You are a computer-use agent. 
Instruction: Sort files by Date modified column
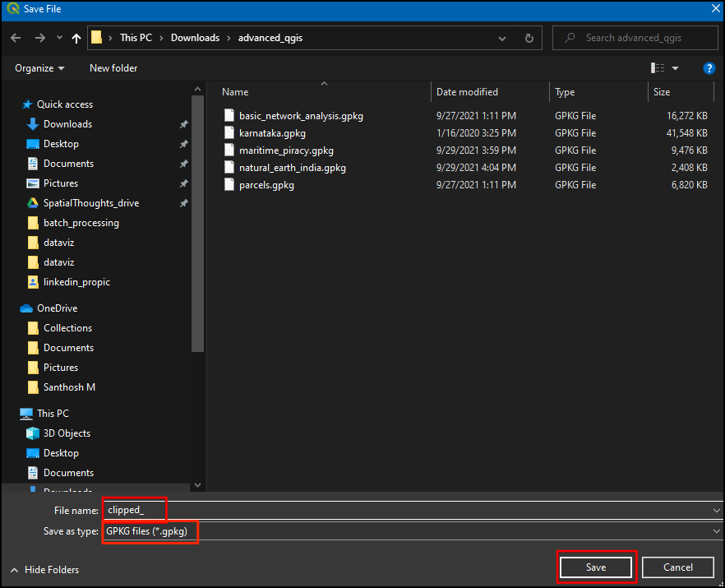point(467,92)
